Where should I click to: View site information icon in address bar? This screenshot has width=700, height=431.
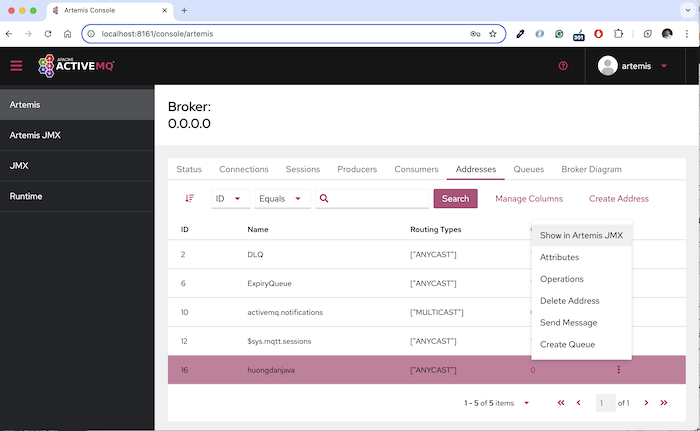[x=91, y=34]
